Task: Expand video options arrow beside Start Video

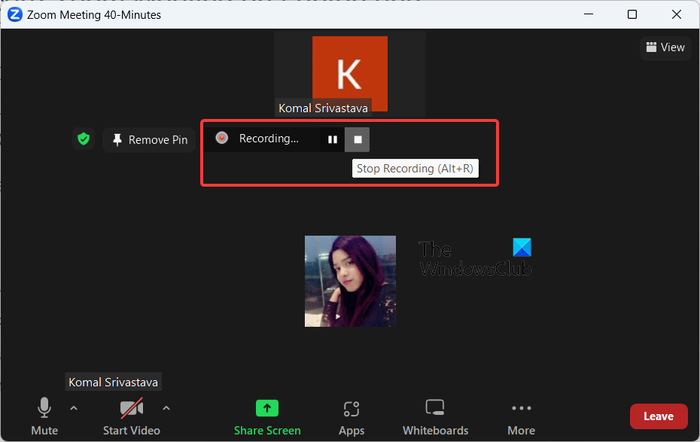Action: coord(166,408)
